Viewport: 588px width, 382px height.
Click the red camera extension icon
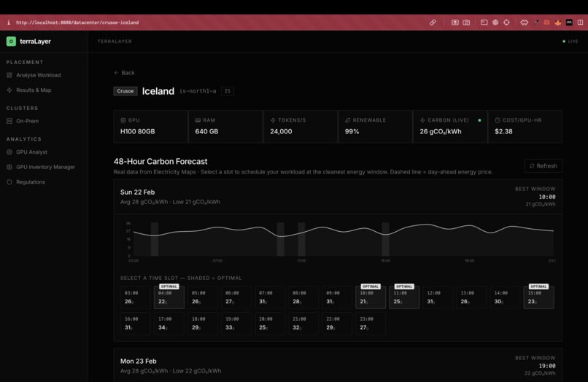click(546, 23)
